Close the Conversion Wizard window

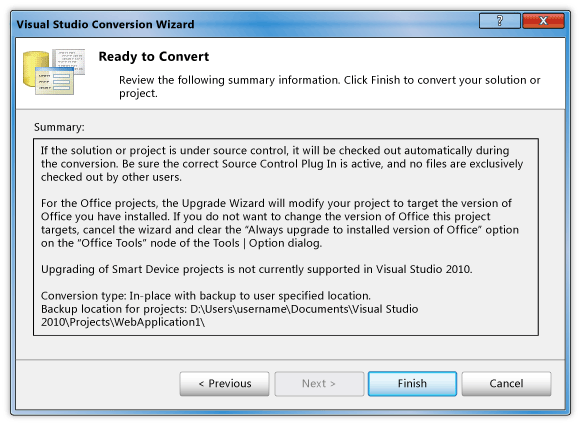tap(543, 21)
